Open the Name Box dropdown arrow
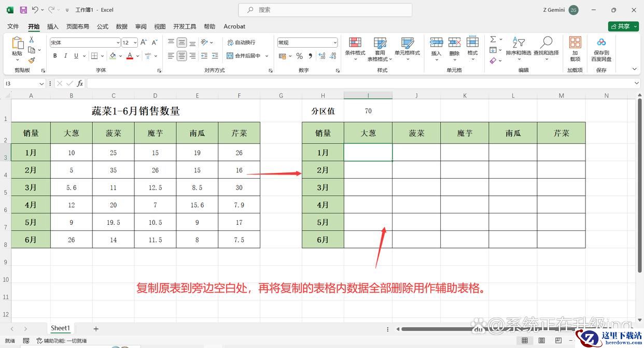 [41, 83]
